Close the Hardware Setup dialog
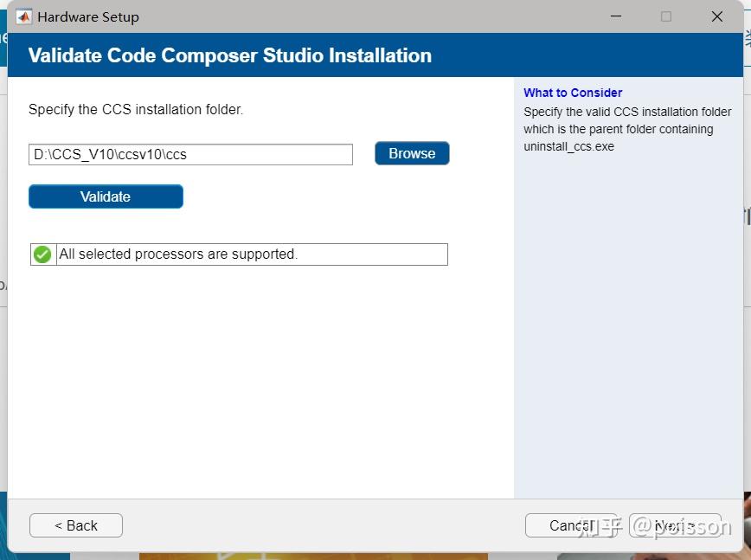 [716, 16]
